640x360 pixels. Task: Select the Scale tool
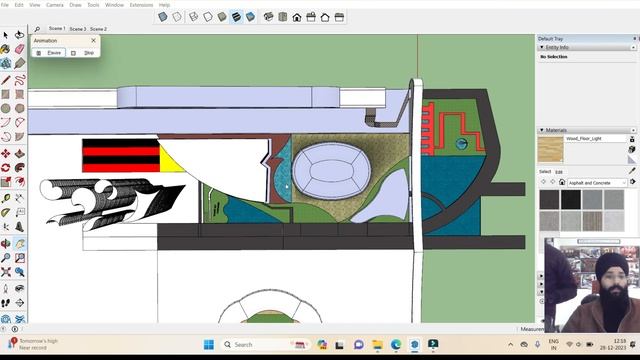(x=6, y=182)
